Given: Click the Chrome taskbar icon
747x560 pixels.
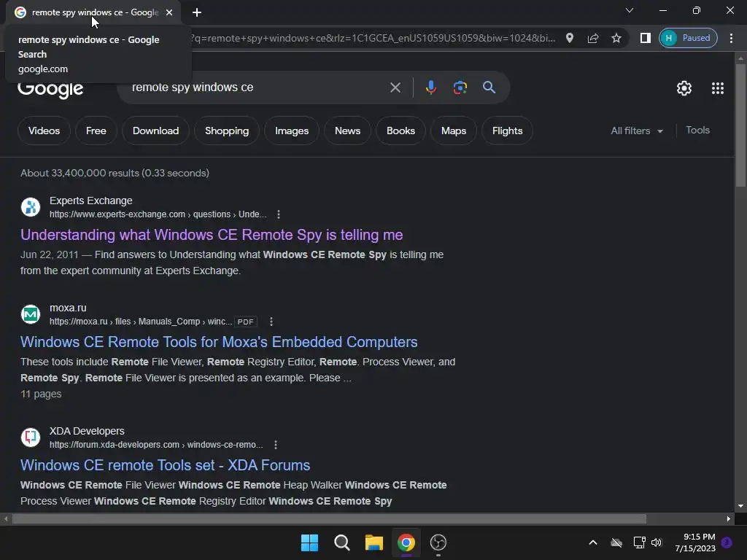Looking at the screenshot, I should pos(406,542).
